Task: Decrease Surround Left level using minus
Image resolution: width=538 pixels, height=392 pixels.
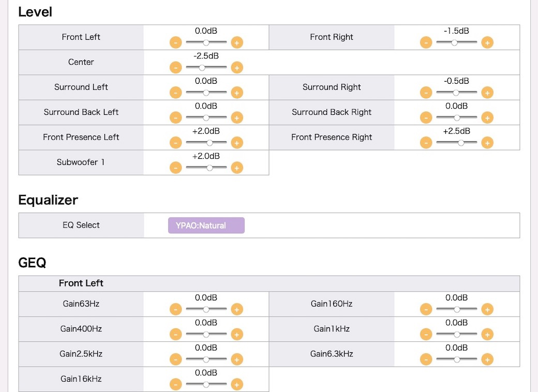Action: 176,93
